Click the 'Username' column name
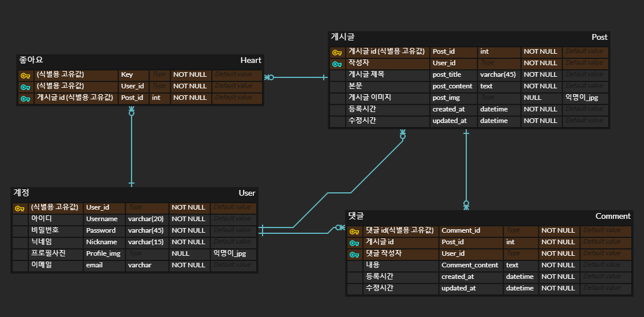The width and height of the screenshot is (644, 317). click(x=102, y=219)
